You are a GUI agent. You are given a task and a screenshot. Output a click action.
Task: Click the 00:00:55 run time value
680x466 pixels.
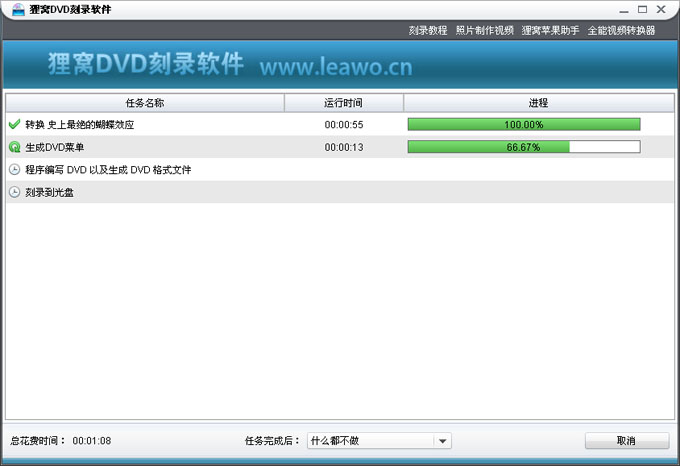(344, 125)
